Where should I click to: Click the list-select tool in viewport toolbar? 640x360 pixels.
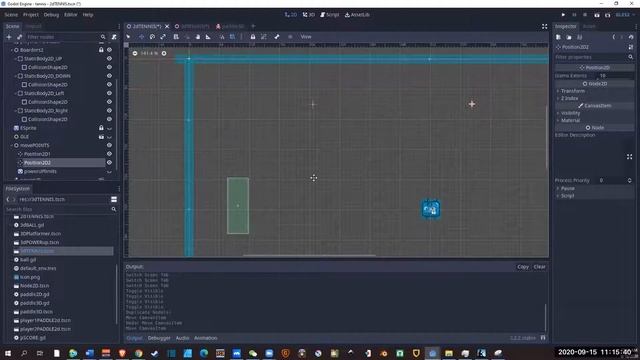176,37
